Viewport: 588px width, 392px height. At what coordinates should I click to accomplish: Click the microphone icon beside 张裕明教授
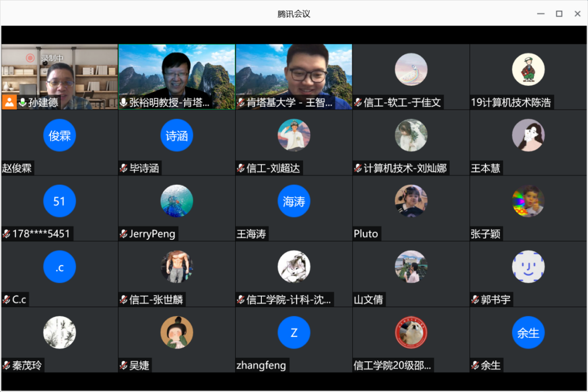pyautogui.click(x=124, y=103)
